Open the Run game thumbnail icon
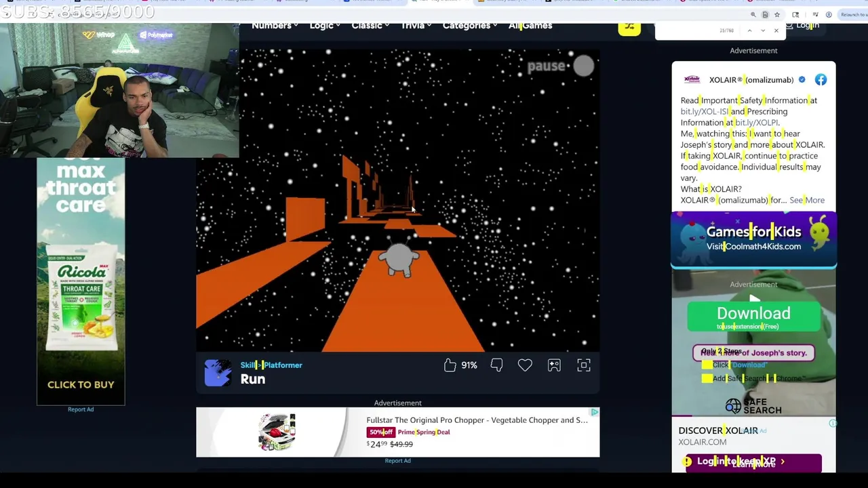The height and width of the screenshot is (488, 868). click(x=218, y=373)
